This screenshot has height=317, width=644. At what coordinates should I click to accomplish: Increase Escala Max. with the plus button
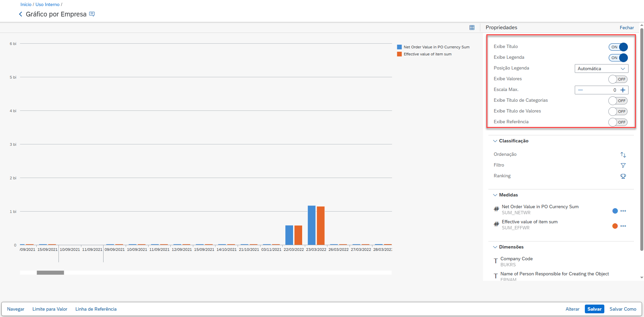tap(623, 90)
